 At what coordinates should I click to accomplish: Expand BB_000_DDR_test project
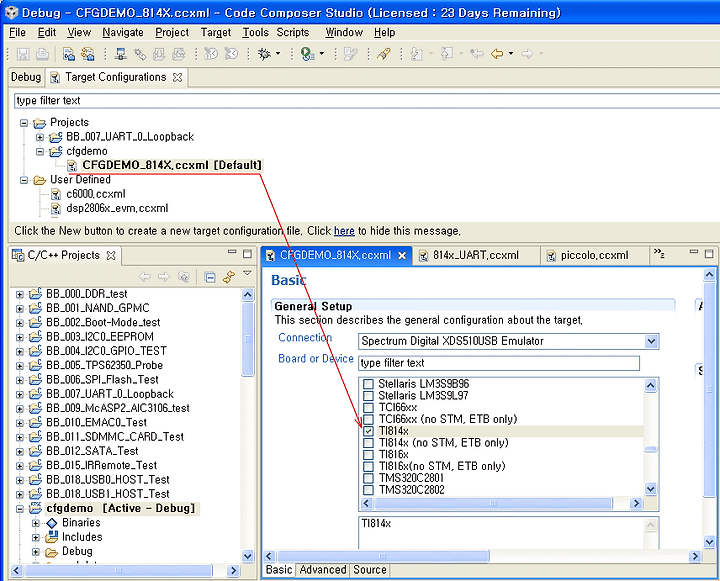(20, 294)
